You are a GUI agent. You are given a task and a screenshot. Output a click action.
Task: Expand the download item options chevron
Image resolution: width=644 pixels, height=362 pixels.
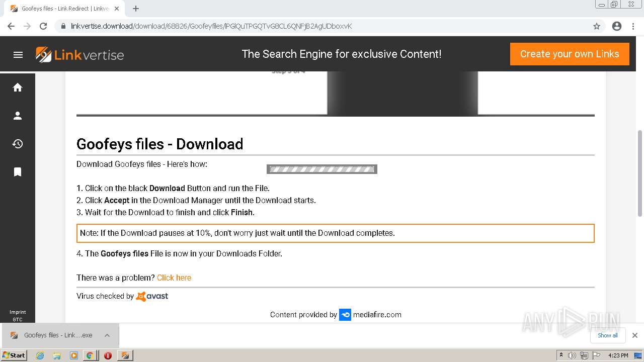107,335
